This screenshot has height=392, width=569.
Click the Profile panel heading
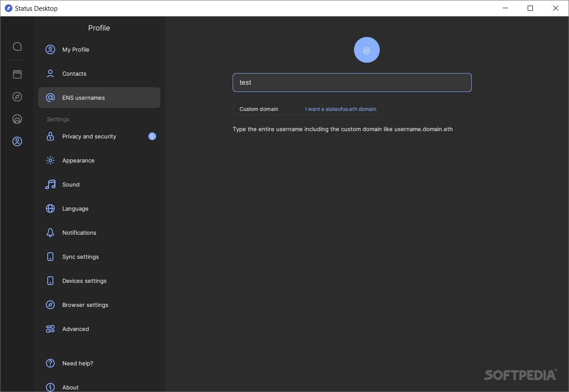(99, 28)
